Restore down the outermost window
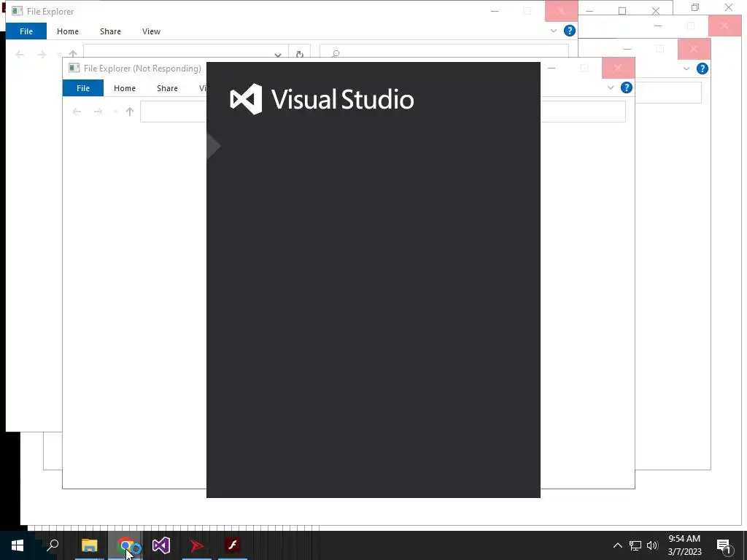Viewport: 747px width, 560px height. [x=695, y=7]
